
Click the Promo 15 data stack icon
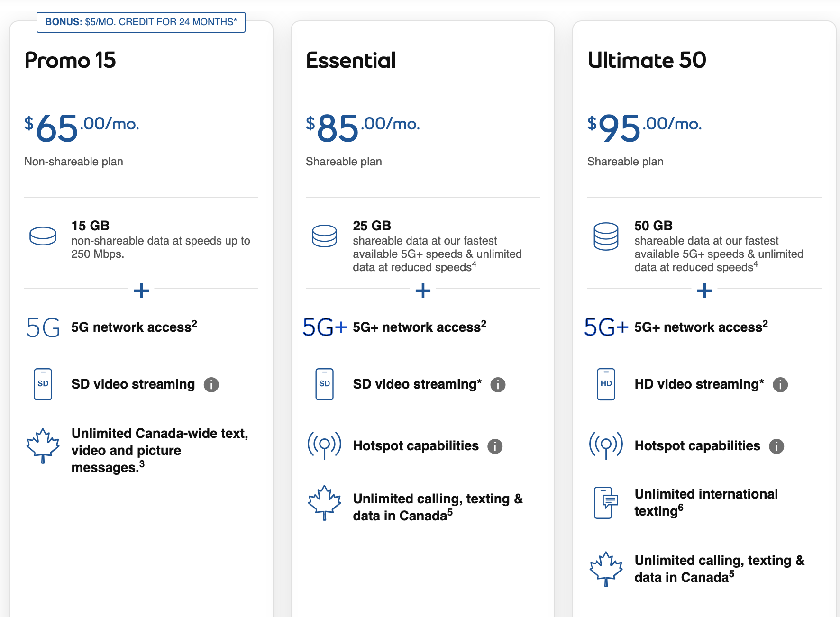pos(43,236)
